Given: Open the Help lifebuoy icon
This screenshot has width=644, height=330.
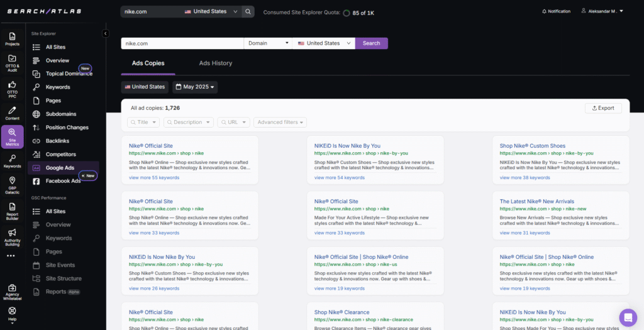Looking at the screenshot, I should tap(13, 314).
